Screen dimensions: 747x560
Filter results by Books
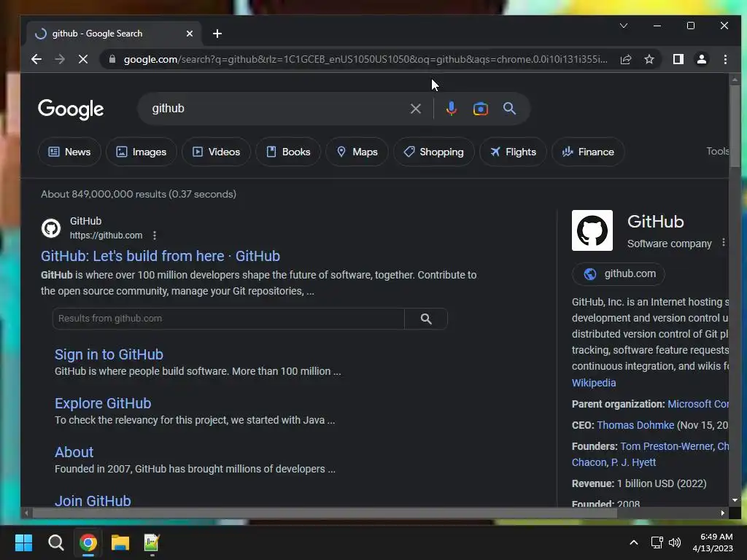pyautogui.click(x=288, y=152)
